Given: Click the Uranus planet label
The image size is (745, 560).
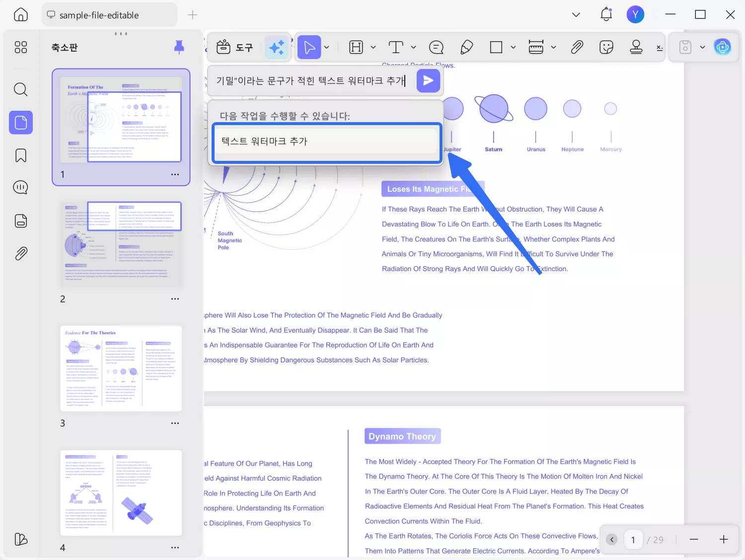Looking at the screenshot, I should tap(536, 149).
